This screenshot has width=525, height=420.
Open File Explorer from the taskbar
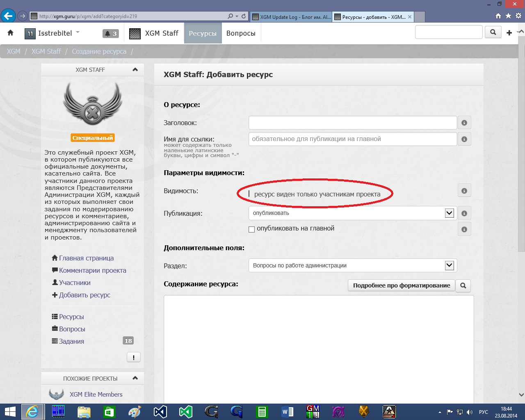click(x=84, y=411)
